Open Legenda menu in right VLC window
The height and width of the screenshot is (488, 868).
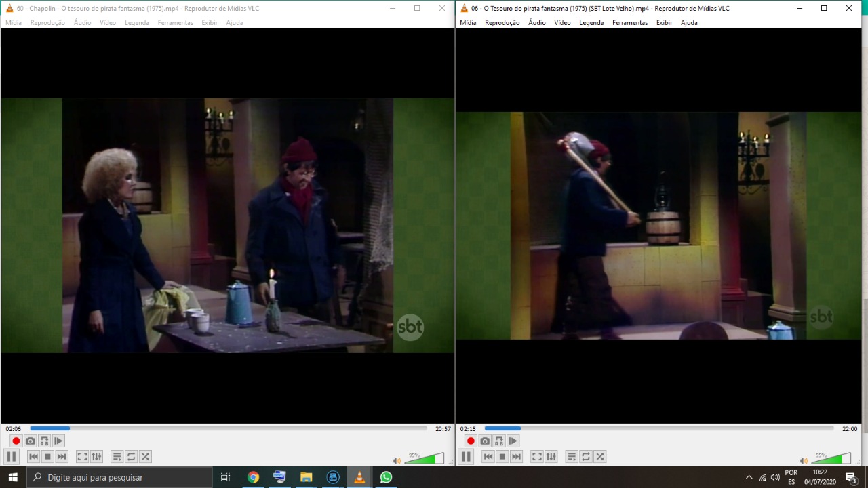pos(591,22)
